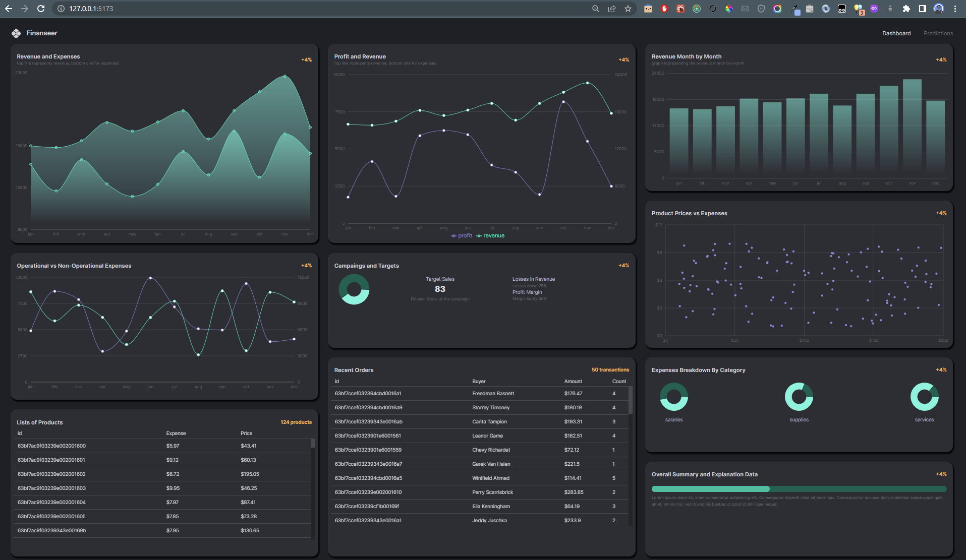Select the Chevy Richardet order row

pos(479,450)
